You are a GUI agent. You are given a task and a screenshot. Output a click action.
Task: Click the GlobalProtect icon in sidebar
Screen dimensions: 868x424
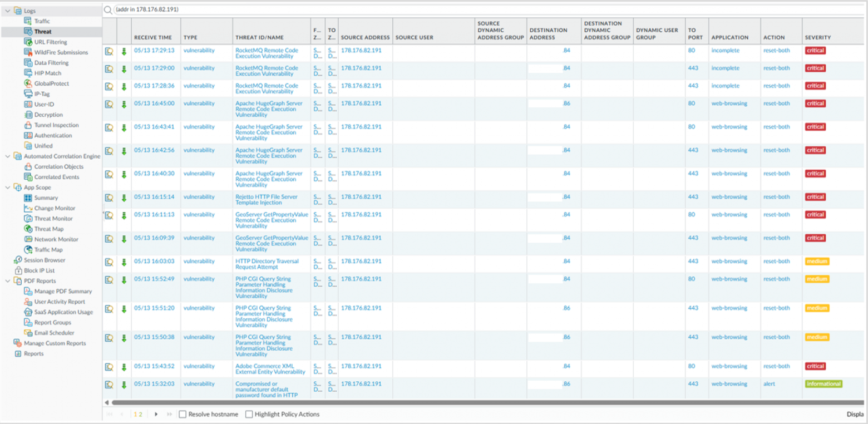[28, 83]
